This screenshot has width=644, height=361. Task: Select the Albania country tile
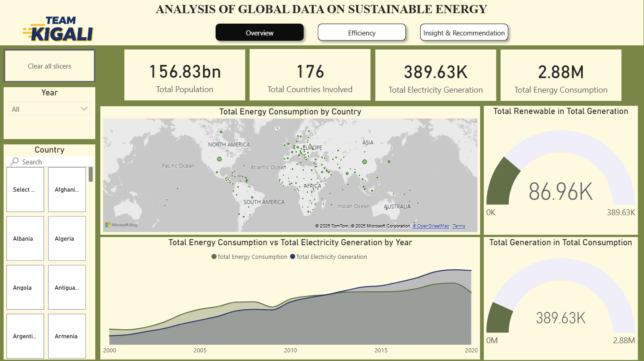coord(25,238)
